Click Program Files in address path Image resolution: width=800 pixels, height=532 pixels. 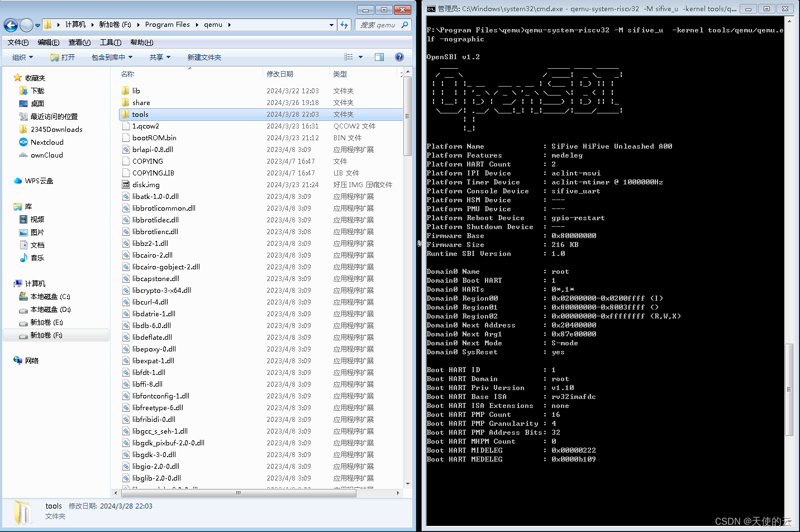(167, 25)
